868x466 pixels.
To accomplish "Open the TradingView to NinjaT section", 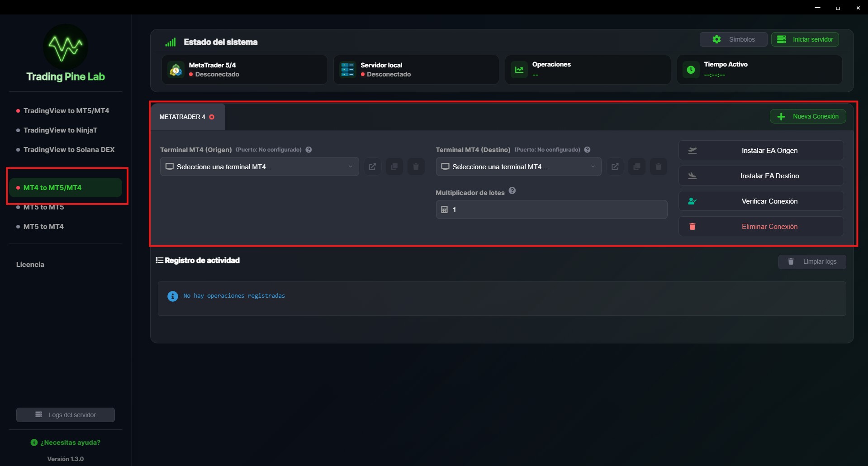I will (x=60, y=130).
